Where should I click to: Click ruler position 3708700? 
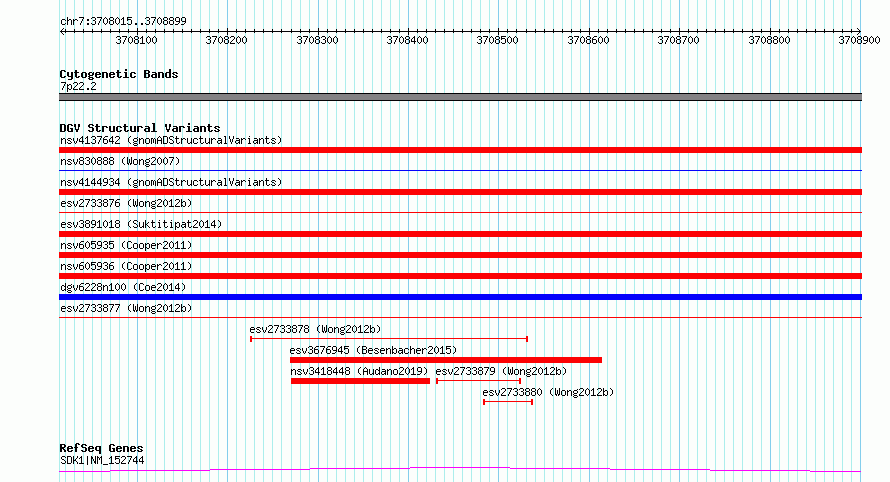point(679,40)
